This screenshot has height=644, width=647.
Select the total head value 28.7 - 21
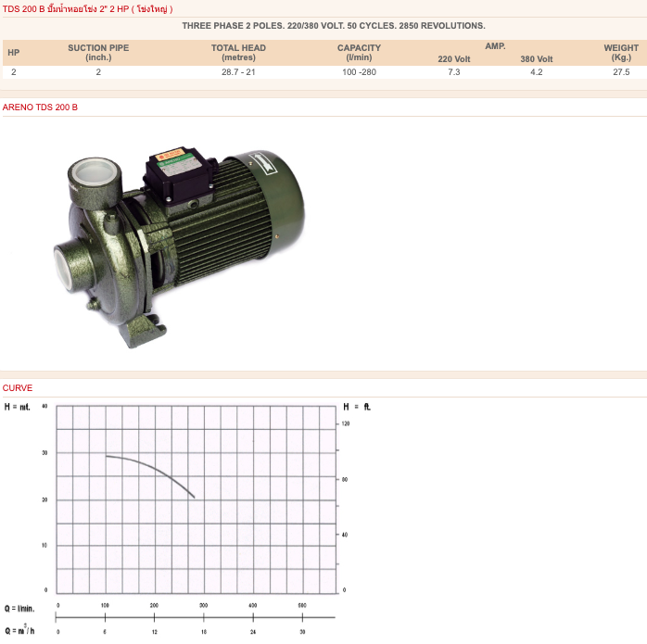tap(238, 71)
